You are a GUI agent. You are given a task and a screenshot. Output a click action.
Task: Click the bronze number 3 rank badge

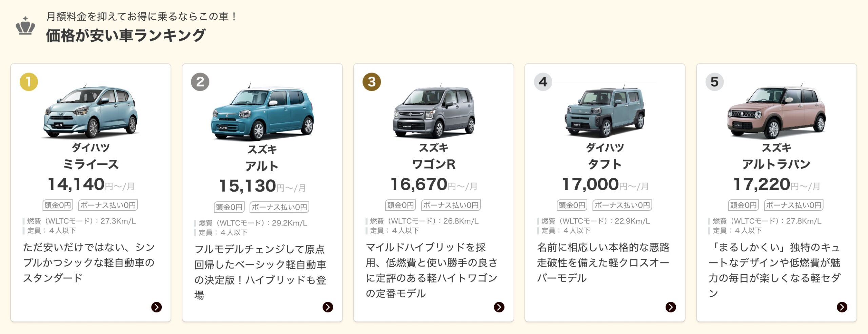pos(372,82)
